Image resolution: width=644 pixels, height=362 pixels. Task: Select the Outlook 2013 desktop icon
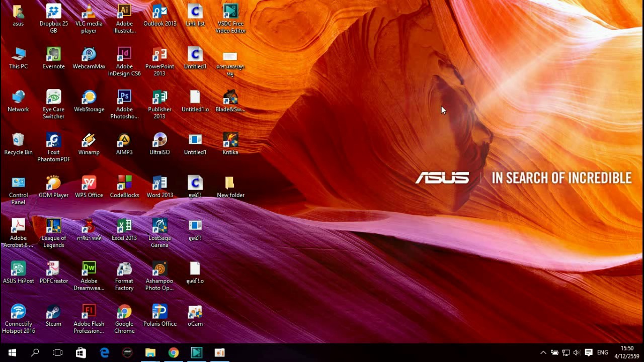click(160, 15)
